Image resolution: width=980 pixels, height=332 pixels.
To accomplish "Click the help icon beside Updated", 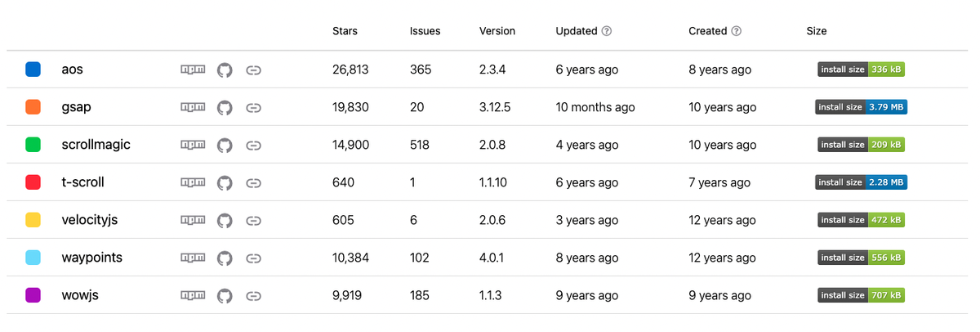I will (x=607, y=31).
